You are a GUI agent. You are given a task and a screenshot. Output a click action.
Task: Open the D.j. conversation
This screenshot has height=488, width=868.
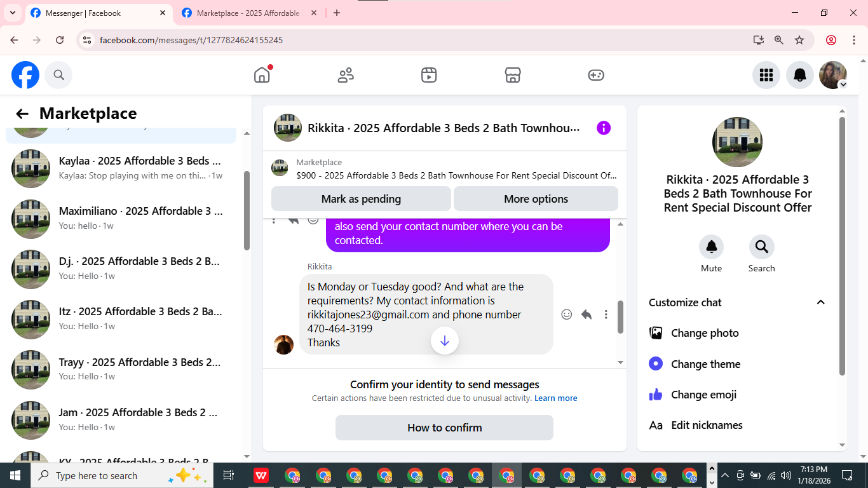click(x=121, y=268)
